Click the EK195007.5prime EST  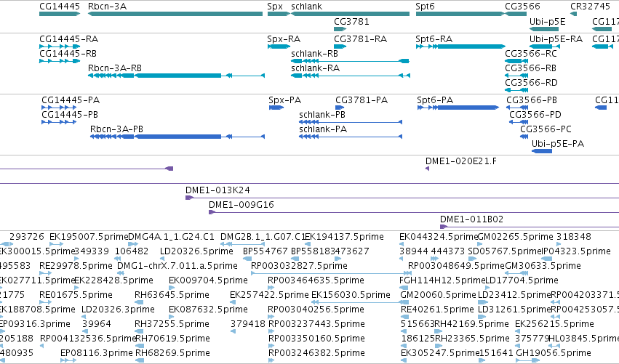tap(57, 244)
